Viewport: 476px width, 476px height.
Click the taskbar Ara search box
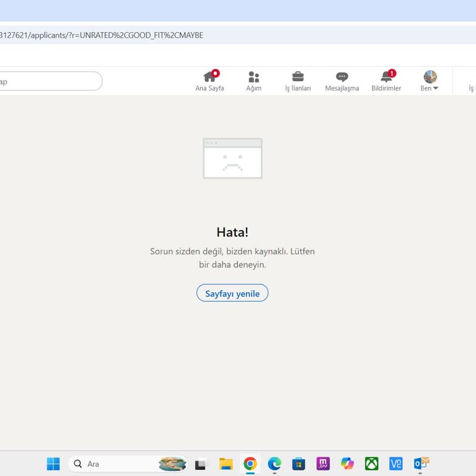(x=128, y=464)
